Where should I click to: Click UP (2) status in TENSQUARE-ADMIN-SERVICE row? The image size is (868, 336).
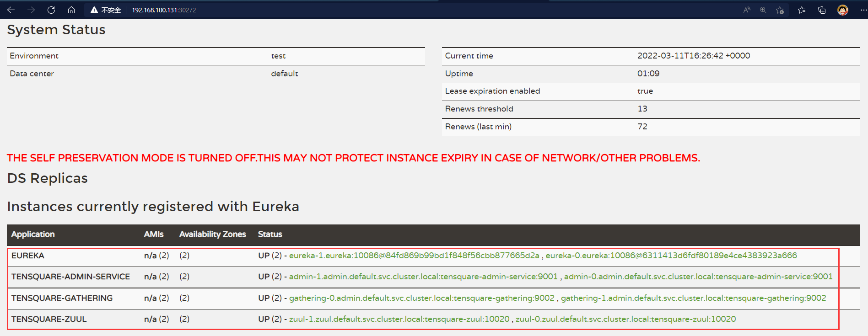(270, 277)
